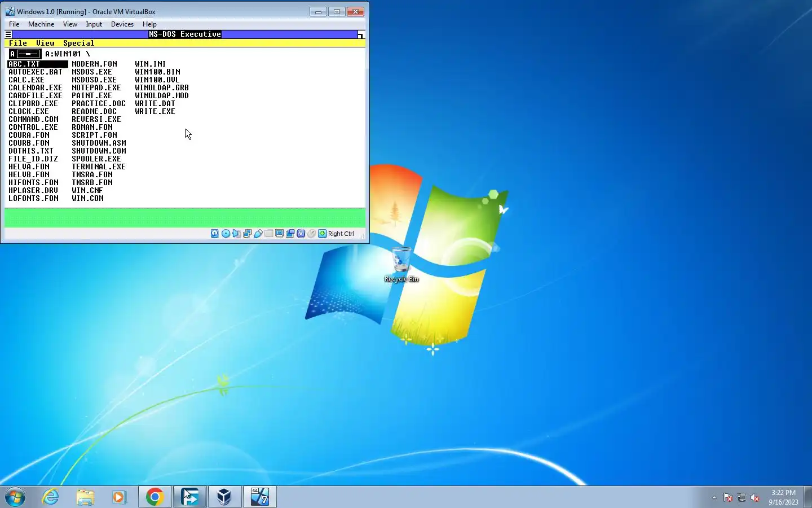The image size is (812, 508).
Task: Select WIN.INI file
Action: [151, 64]
